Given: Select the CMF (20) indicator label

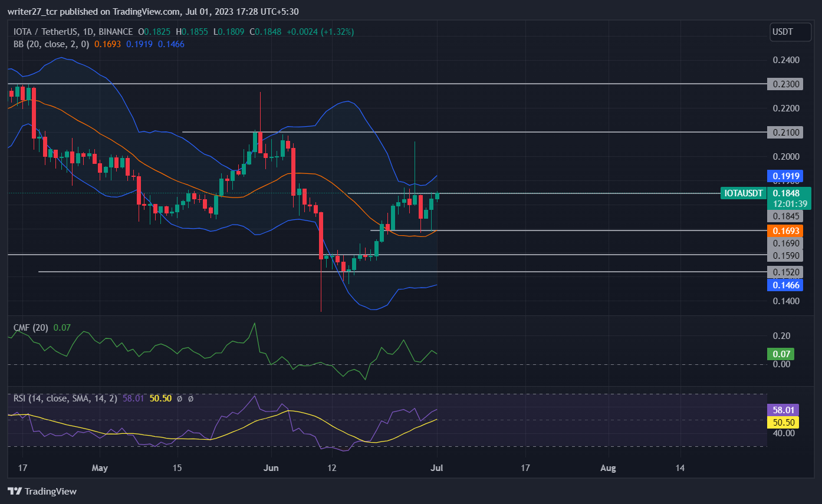Looking at the screenshot, I should (31, 327).
